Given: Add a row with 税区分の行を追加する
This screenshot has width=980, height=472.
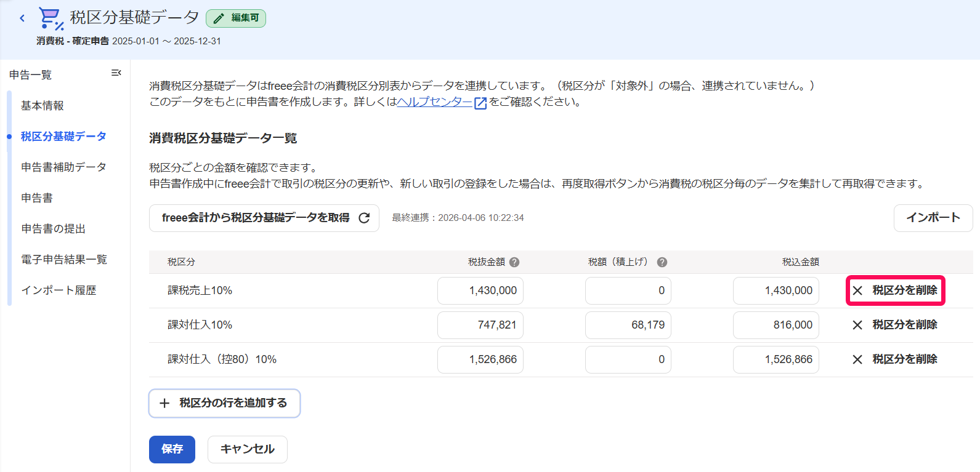Looking at the screenshot, I should (224, 403).
